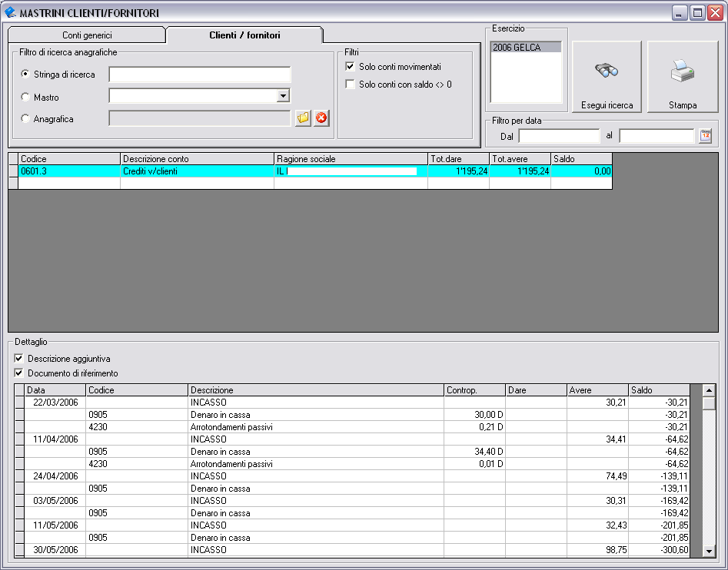Enable Solo conti con saldo <> 0
Viewport: 728px width, 570px height.
[351, 85]
